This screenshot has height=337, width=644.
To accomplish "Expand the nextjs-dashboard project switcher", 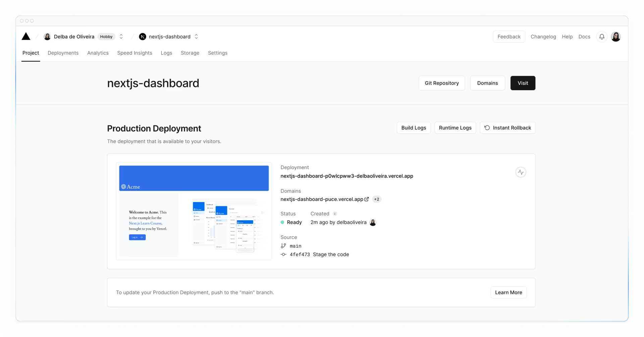I will 196,37.
